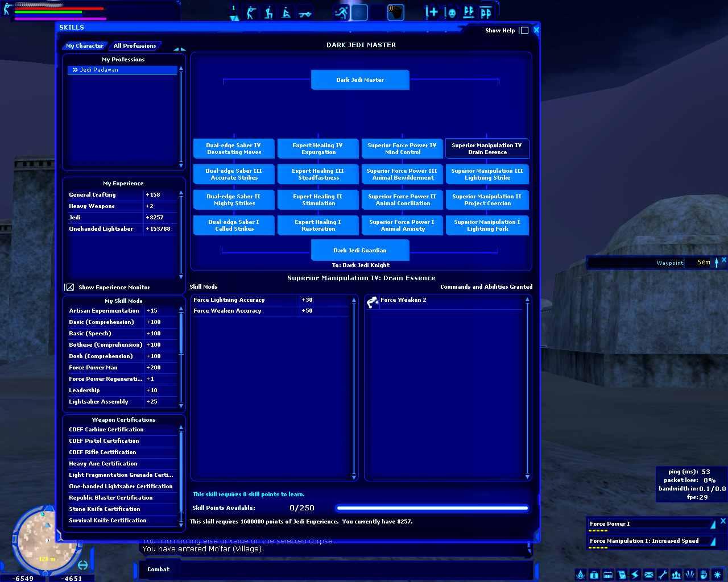Close the buff list panel
The image size is (728, 582).
click(723, 521)
